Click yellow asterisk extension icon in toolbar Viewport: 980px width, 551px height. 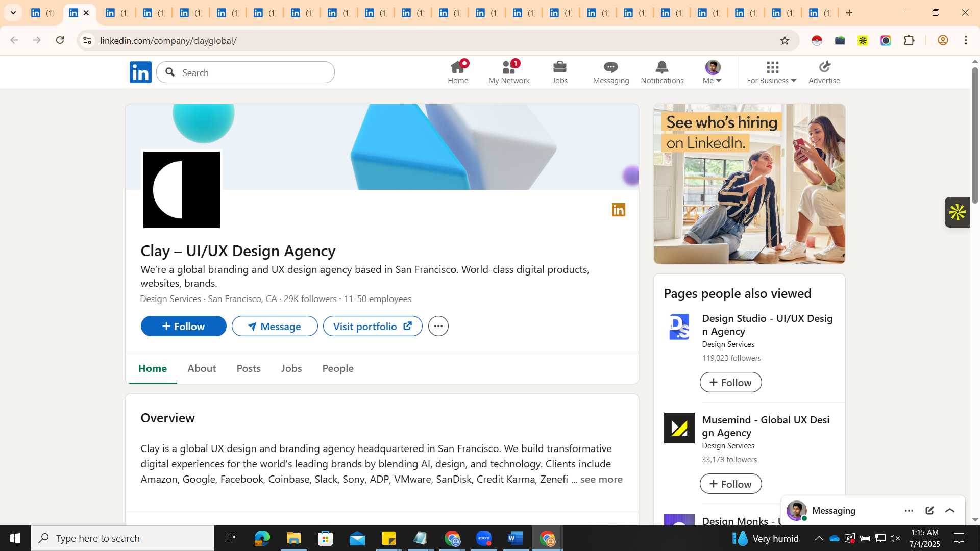pyautogui.click(x=863, y=40)
